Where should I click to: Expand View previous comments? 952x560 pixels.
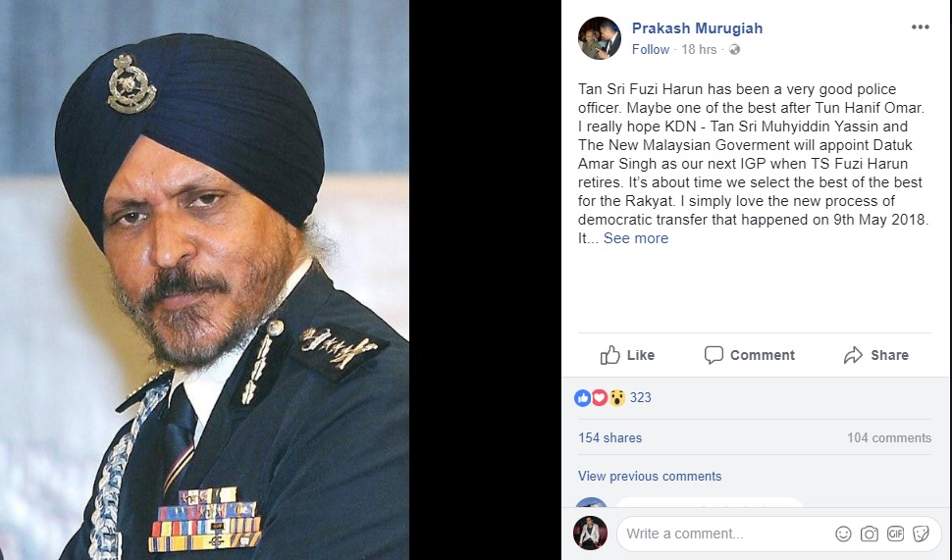coord(650,477)
